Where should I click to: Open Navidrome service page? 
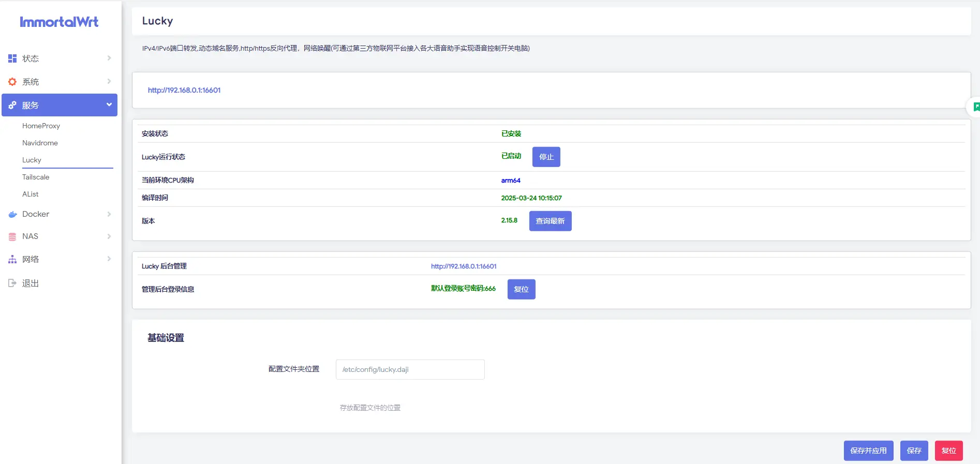(x=40, y=143)
